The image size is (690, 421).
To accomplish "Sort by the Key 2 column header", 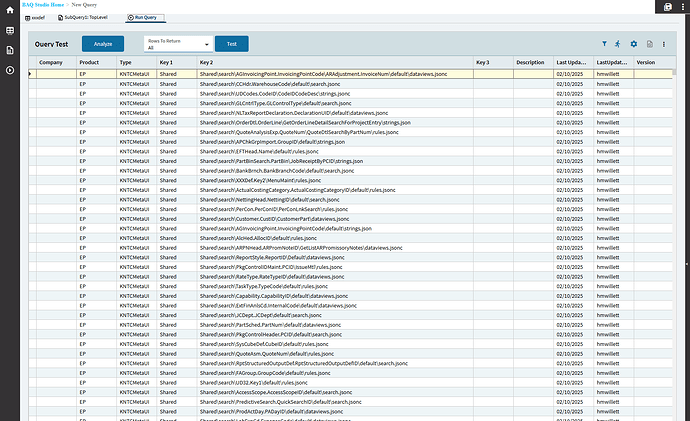I will [335, 62].
